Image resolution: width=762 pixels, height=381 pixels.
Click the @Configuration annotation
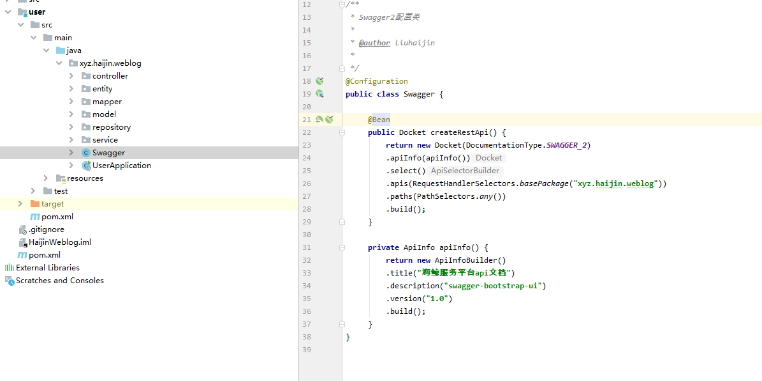tap(377, 81)
